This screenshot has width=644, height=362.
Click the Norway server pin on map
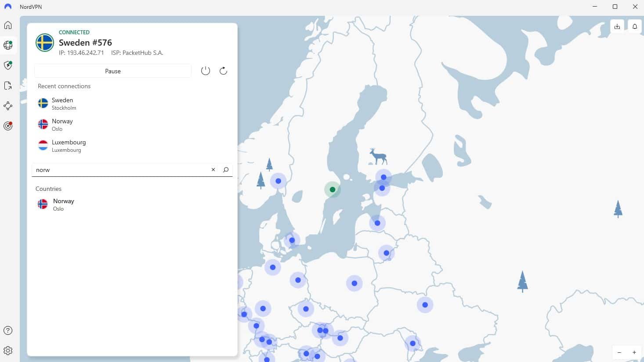click(278, 181)
